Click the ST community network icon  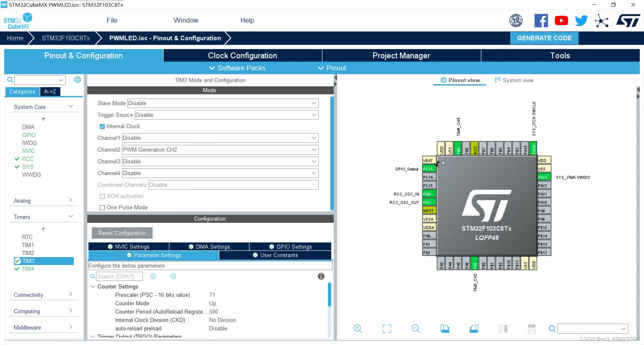pos(601,21)
